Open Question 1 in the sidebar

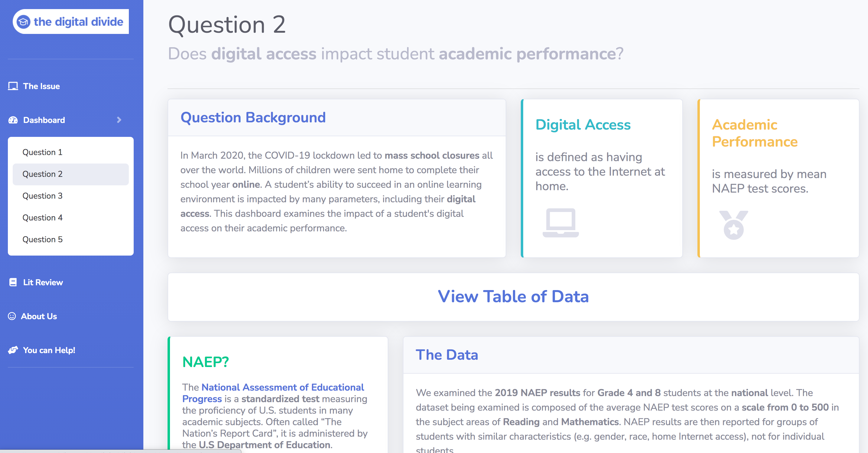42,152
